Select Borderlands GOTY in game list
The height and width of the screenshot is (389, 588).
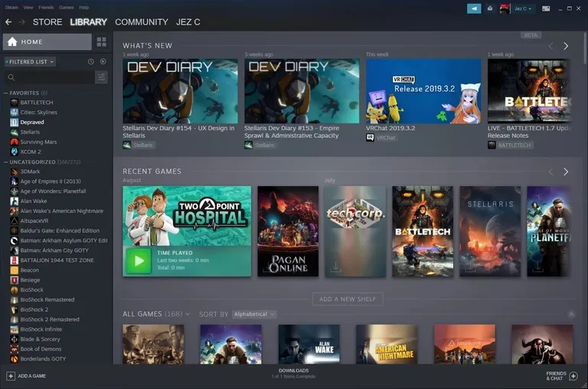(43, 359)
